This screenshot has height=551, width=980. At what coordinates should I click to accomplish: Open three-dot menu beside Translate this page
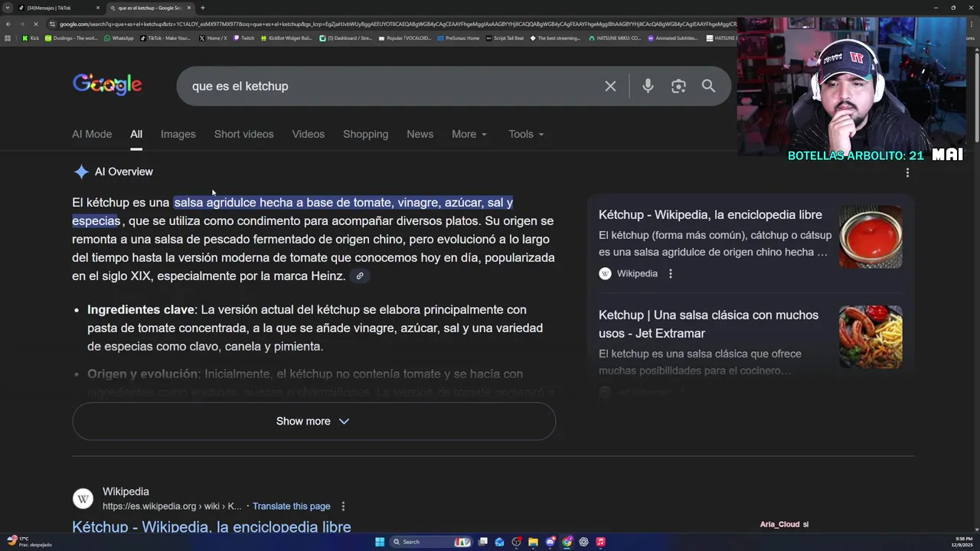coord(343,506)
